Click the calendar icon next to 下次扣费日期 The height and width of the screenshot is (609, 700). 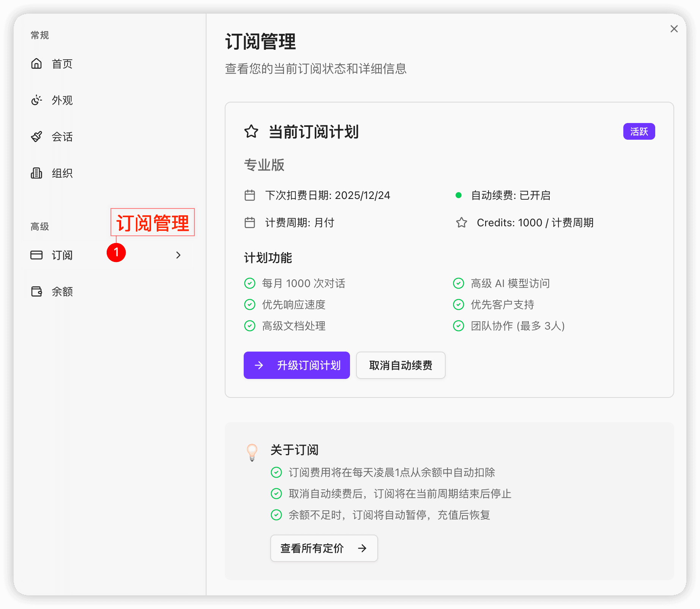pyautogui.click(x=249, y=195)
